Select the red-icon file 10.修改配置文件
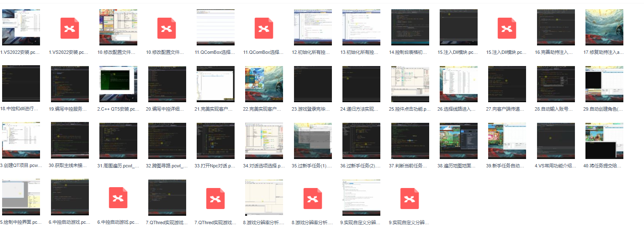Image resolution: width=644 pixels, height=241 pixels. click(x=167, y=28)
